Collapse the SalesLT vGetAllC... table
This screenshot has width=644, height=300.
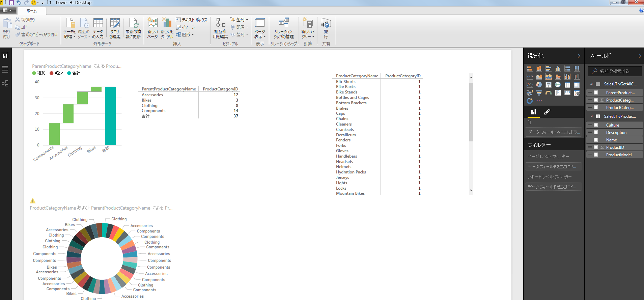591,84
